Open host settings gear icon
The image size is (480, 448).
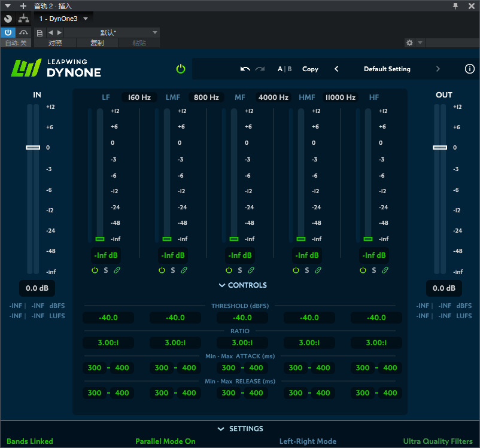[409, 43]
